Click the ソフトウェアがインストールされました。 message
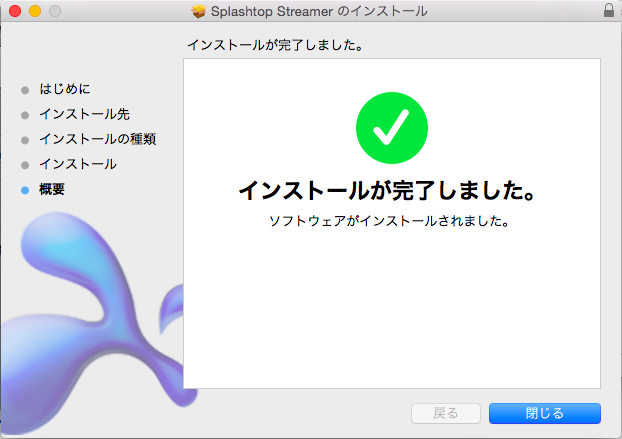Viewport: 622px width, 439px height. pos(389,221)
